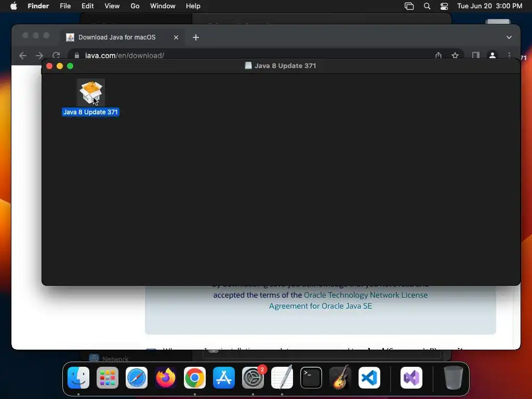Open the App Store from the Dock
The image size is (532, 399).
[x=223, y=378]
